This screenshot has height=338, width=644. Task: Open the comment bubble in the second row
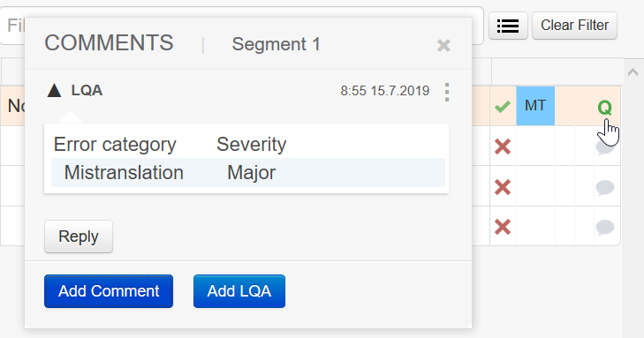pos(605,147)
